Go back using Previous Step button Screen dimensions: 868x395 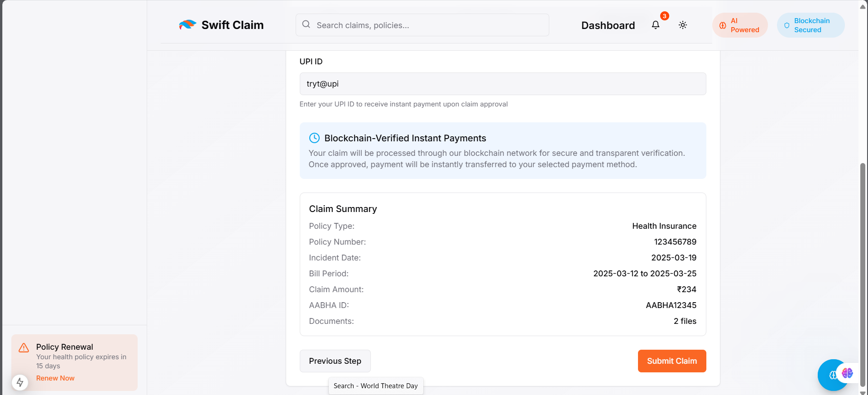coord(335,361)
